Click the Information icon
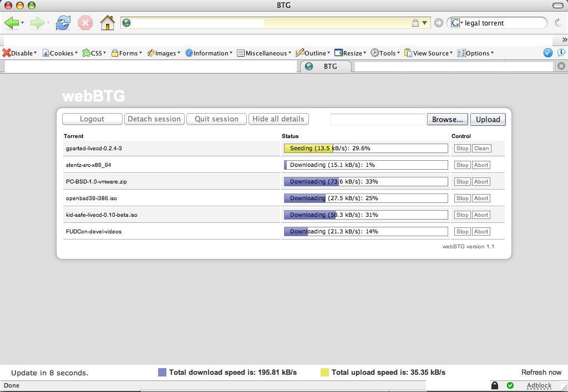The image size is (568, 392). [188, 53]
